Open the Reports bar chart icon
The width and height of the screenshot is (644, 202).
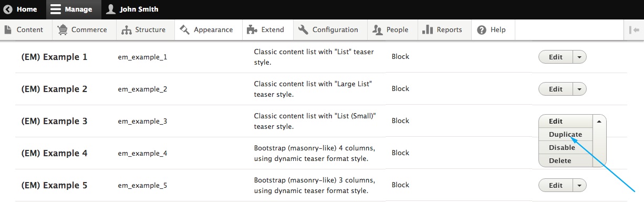pyautogui.click(x=428, y=29)
